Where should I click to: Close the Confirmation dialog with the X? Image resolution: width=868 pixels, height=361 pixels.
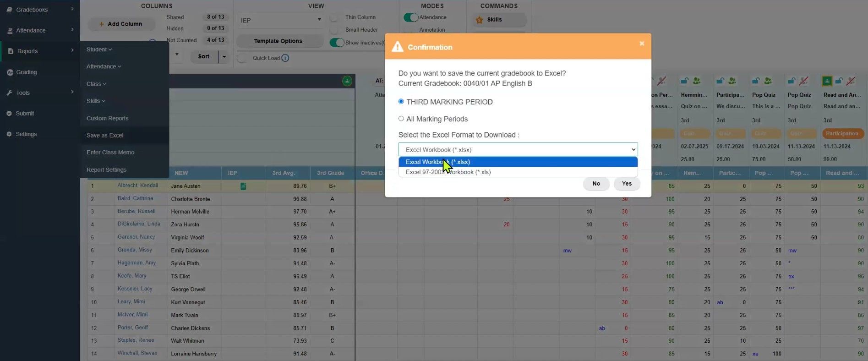pyautogui.click(x=642, y=44)
